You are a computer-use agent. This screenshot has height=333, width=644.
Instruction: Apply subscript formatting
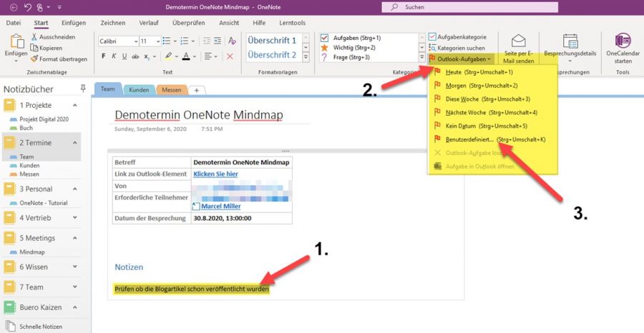point(147,56)
